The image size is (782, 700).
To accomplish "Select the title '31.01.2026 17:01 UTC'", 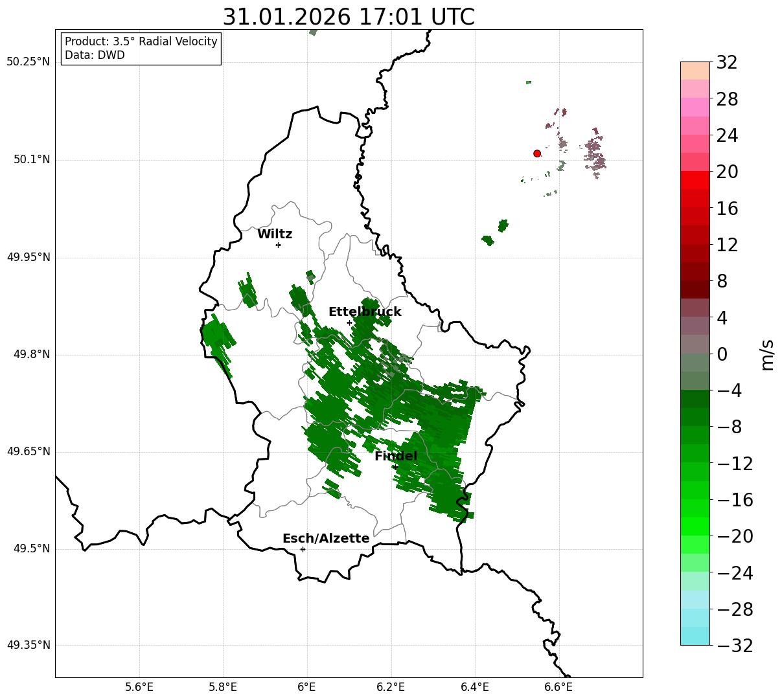I will coord(349,17).
